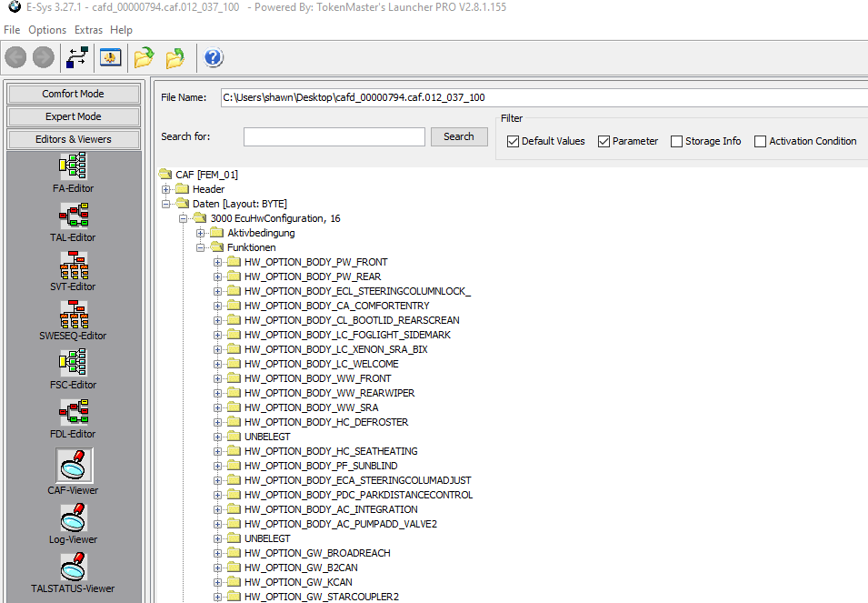Enable the Storage Info filter
The width and height of the screenshot is (868, 603).
click(676, 141)
